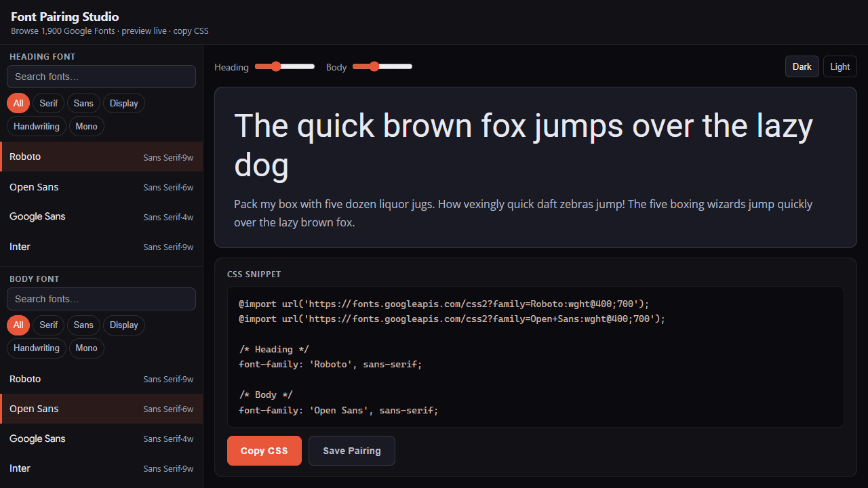Viewport: 868px width, 488px height.
Task: Filter heading fonts by Mono
Action: pyautogui.click(x=87, y=126)
